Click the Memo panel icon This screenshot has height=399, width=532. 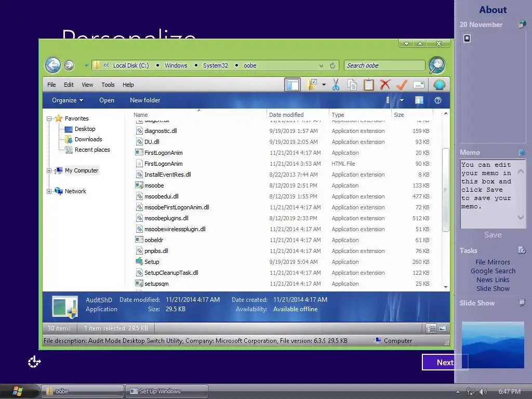coord(522,152)
